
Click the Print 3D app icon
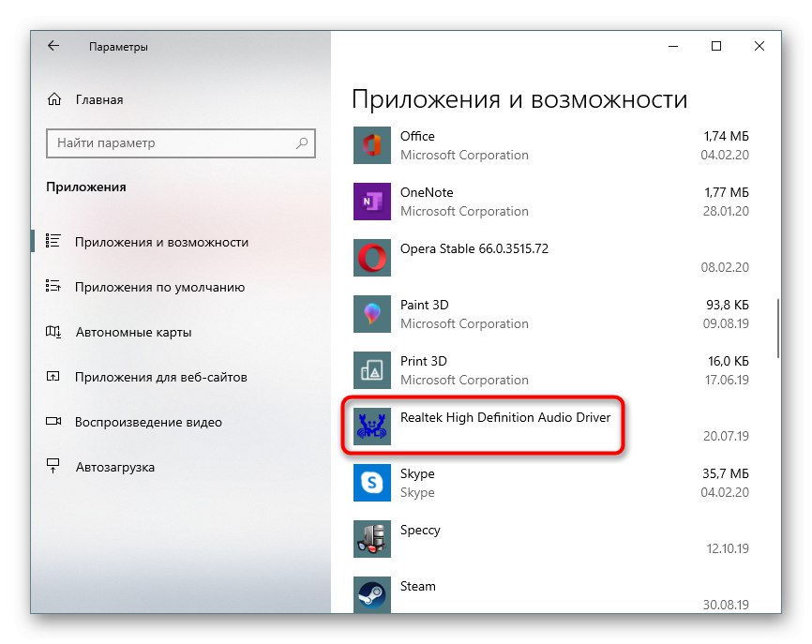[x=372, y=370]
